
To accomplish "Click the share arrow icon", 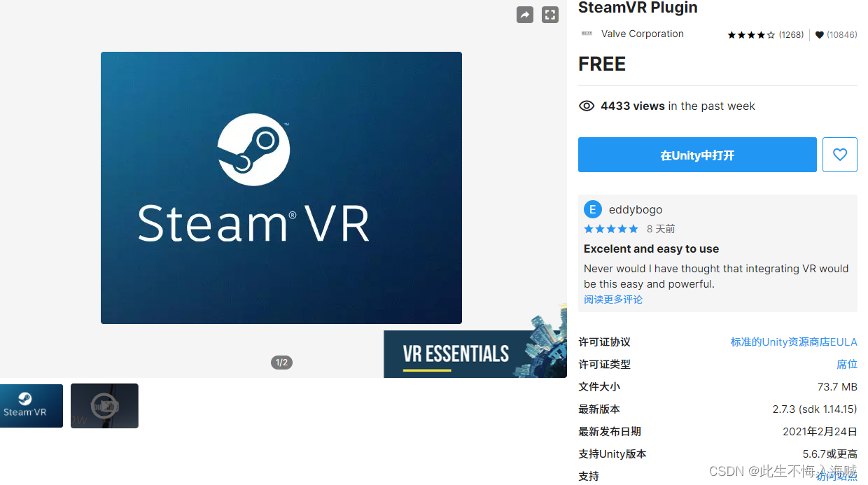I will point(525,15).
